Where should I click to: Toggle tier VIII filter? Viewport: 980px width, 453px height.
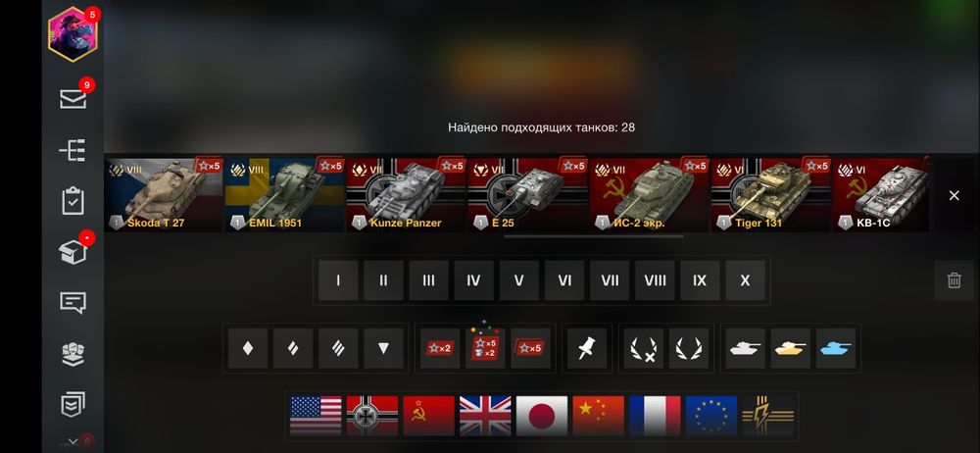655,280
